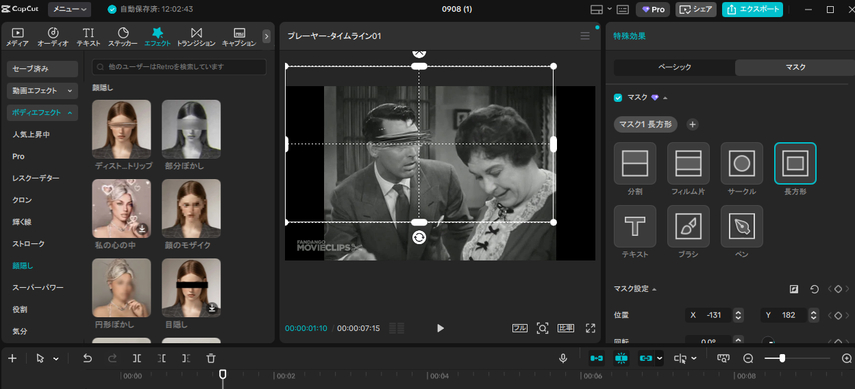The width and height of the screenshot is (855, 389).
Task: Open the player hamburger menu
Action: pos(585,36)
